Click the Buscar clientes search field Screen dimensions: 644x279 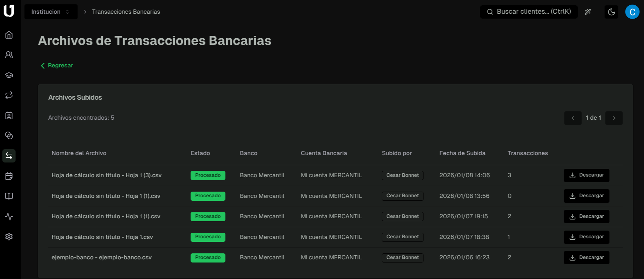pos(529,12)
